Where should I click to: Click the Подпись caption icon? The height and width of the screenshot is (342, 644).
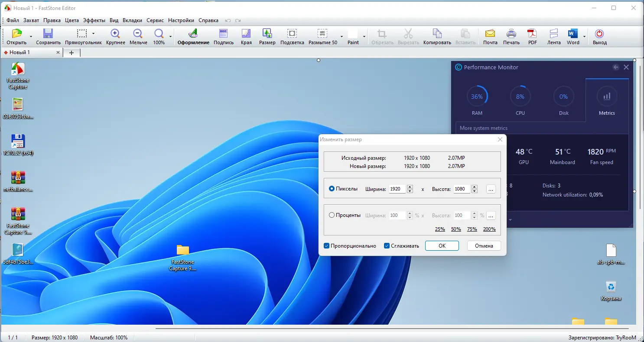(x=223, y=34)
